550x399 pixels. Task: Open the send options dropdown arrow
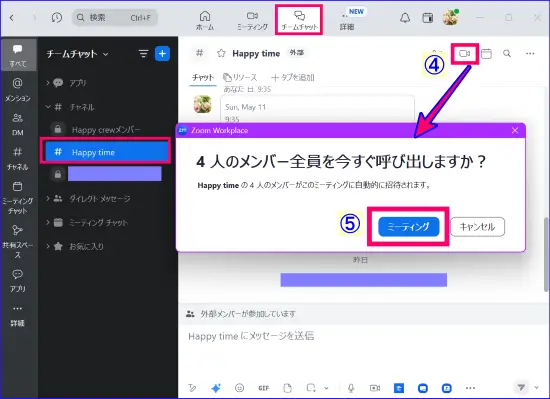(537, 387)
